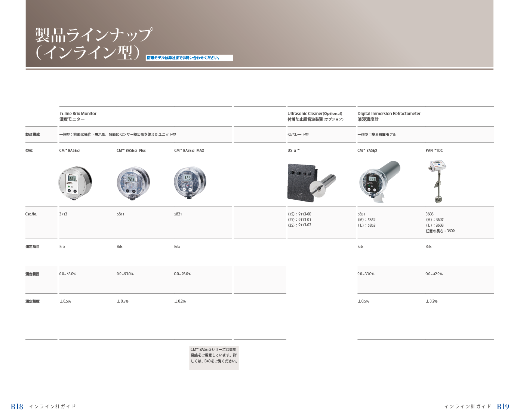This screenshot has height=420, width=520.
Task: Click ±0.2% accuracy under CM-BASEα-MAX
Action: 180,301
